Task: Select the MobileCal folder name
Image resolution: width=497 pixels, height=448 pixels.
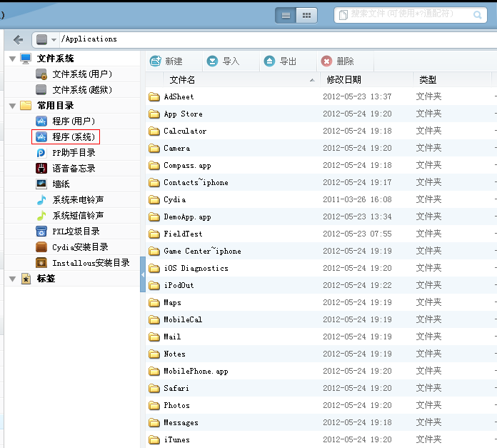Action: (183, 319)
